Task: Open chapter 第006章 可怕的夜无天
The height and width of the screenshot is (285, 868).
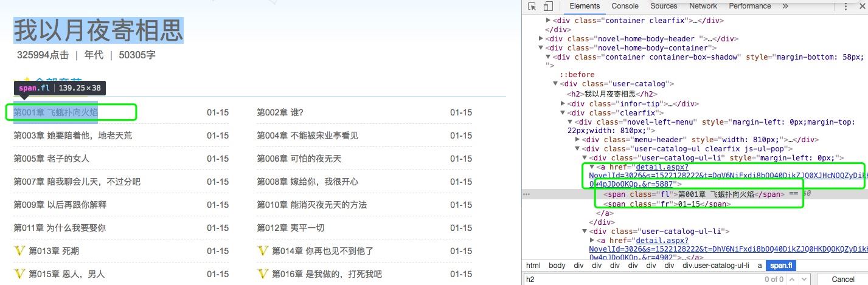Action: 299,159
